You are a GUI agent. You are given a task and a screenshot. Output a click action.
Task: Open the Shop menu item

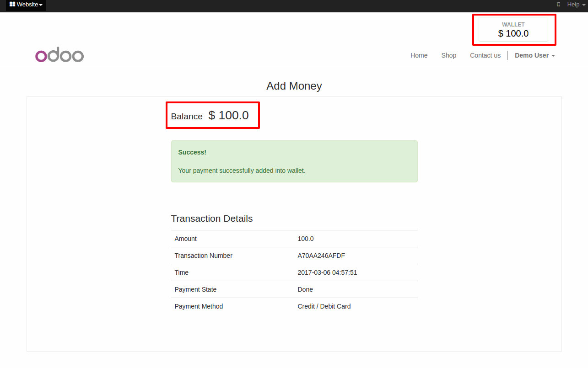click(448, 55)
